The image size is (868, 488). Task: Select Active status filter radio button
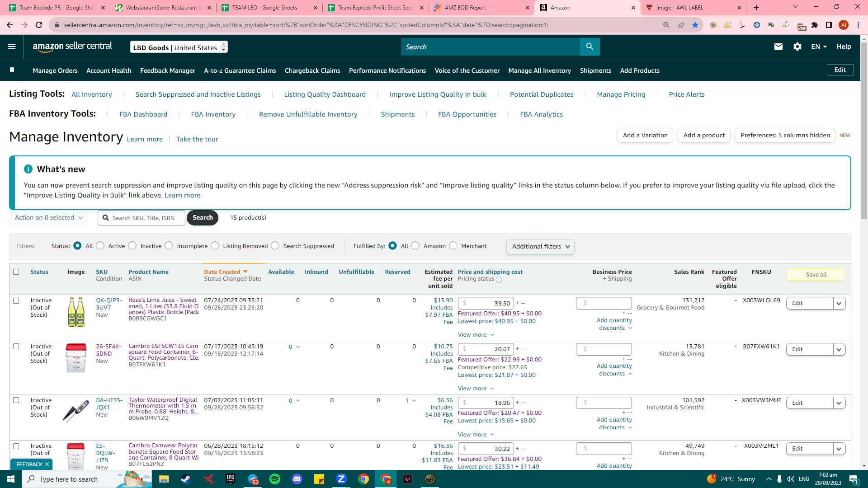pos(100,246)
